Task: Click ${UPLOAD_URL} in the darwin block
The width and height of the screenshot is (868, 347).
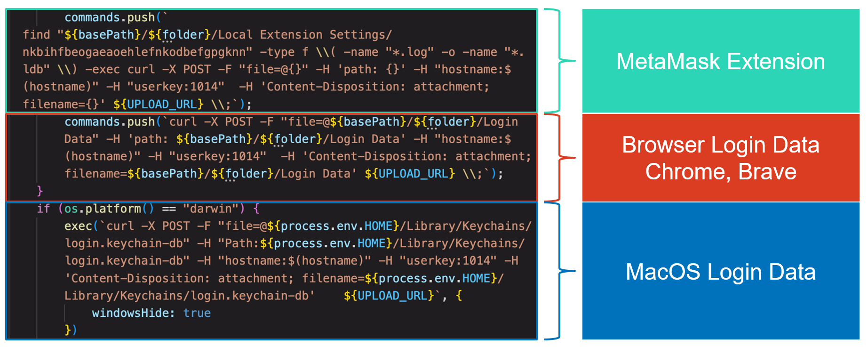Action: coord(389,296)
